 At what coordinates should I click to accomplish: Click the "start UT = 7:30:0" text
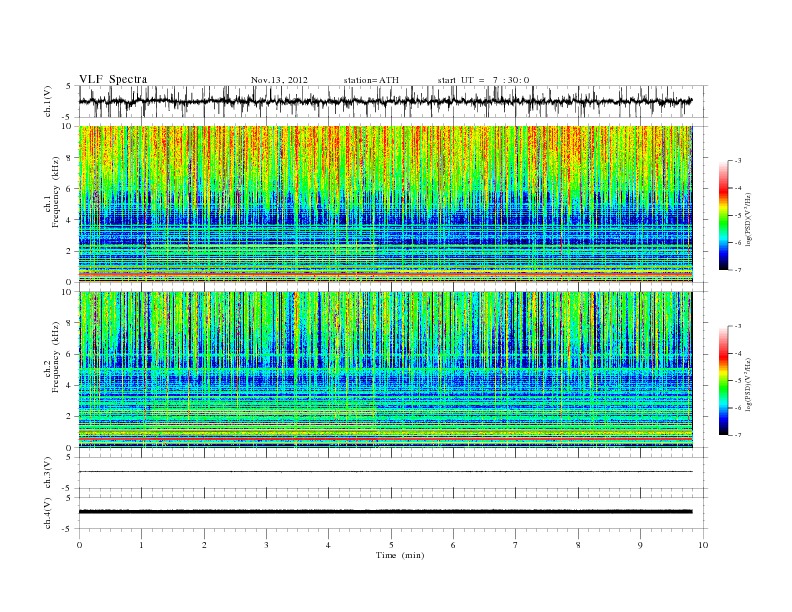pos(483,80)
